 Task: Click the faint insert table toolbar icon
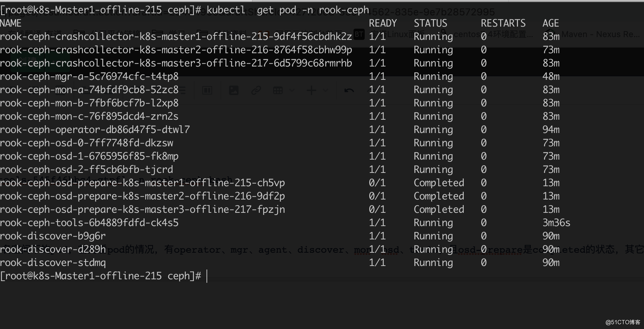tap(278, 91)
